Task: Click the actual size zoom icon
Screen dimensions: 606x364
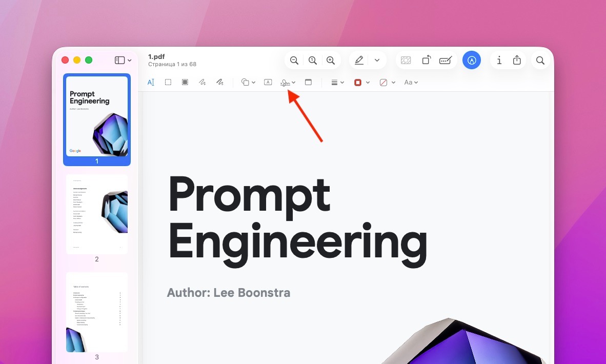Action: 312,60
